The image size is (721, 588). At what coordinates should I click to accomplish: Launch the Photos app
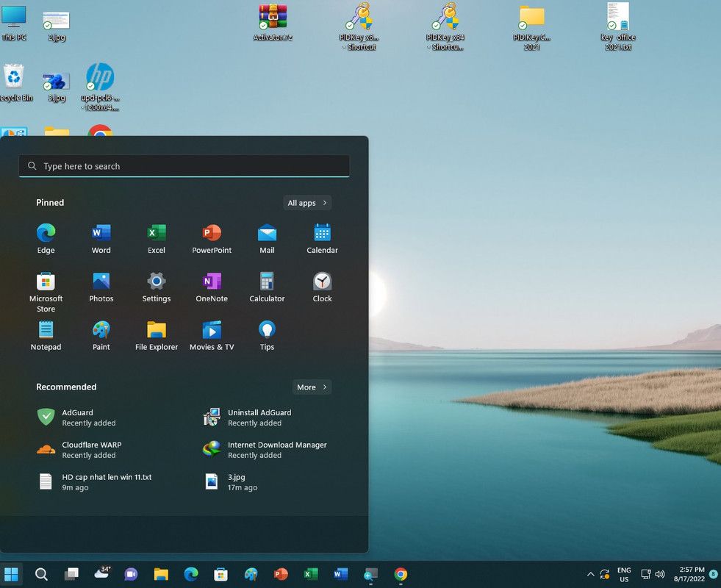(101, 287)
